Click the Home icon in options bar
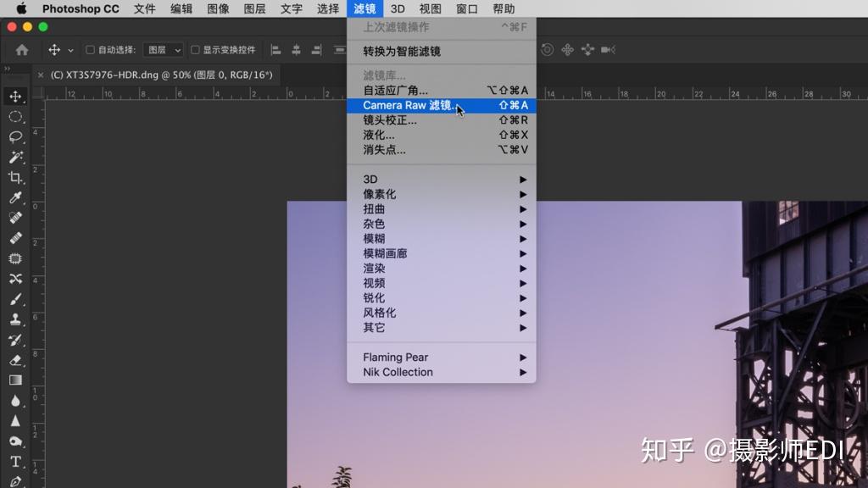The width and height of the screenshot is (868, 488). pos(22,50)
